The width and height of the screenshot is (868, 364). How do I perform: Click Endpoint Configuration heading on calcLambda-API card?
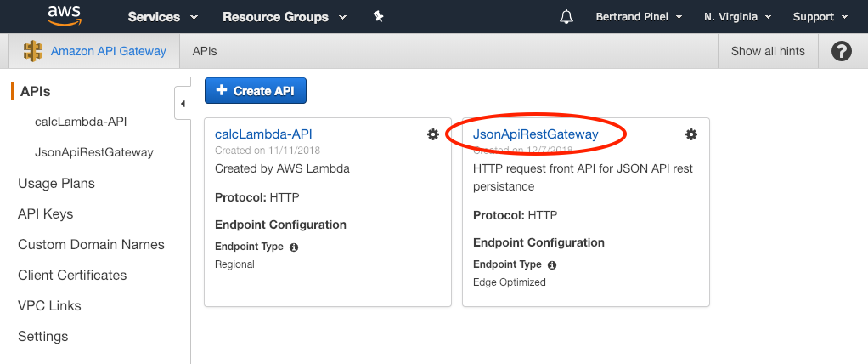pyautogui.click(x=280, y=225)
